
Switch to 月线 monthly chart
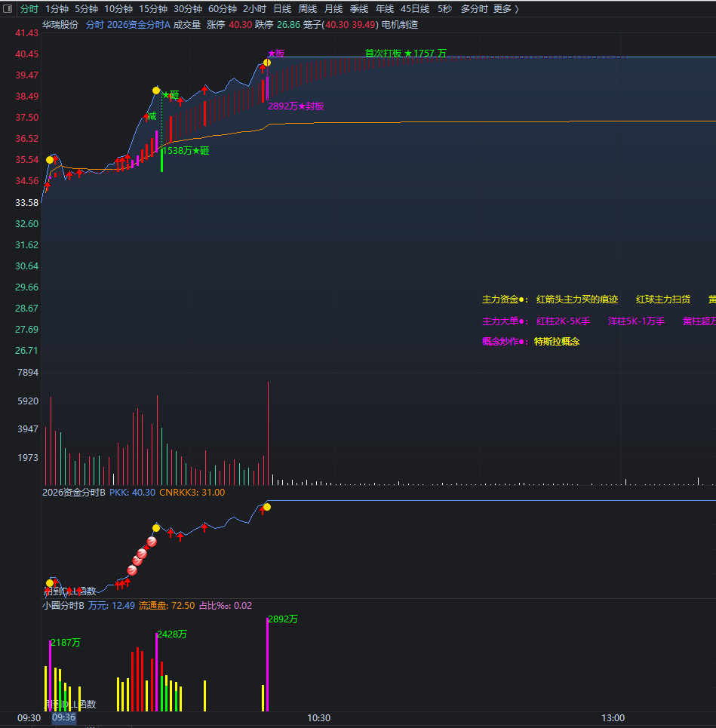(x=333, y=9)
